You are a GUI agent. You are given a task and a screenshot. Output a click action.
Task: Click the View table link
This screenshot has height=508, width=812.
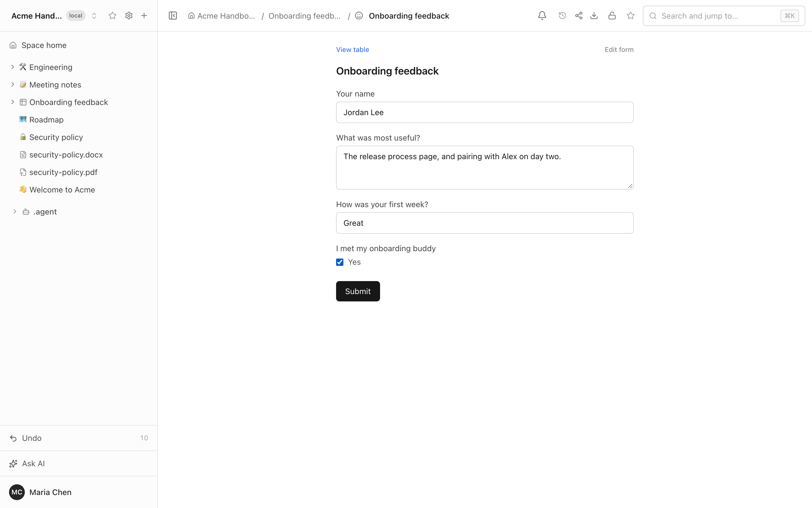[x=353, y=50]
